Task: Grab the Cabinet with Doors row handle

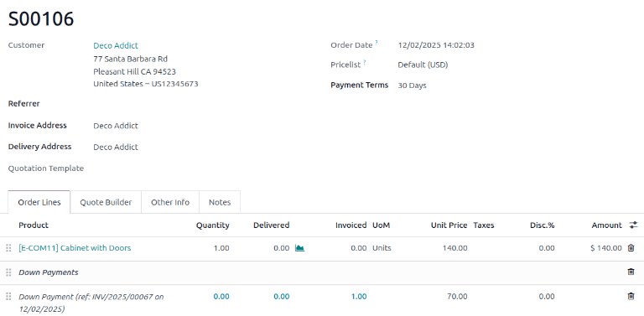Action: [x=8, y=248]
